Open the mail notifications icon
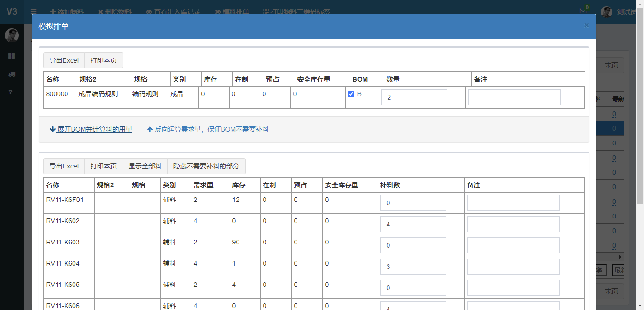 tap(584, 11)
